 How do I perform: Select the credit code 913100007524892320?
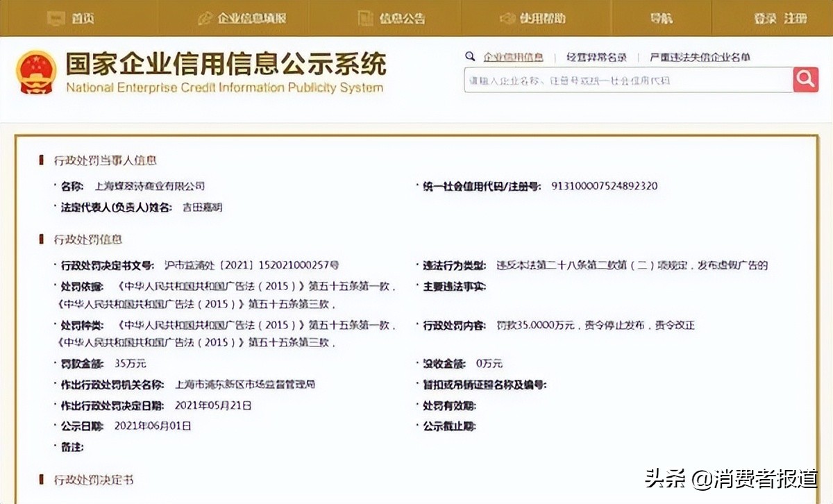coord(604,186)
